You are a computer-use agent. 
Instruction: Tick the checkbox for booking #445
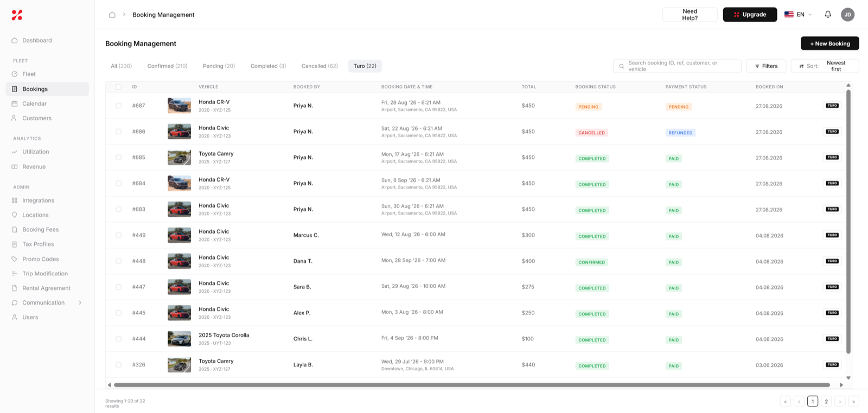(x=118, y=313)
